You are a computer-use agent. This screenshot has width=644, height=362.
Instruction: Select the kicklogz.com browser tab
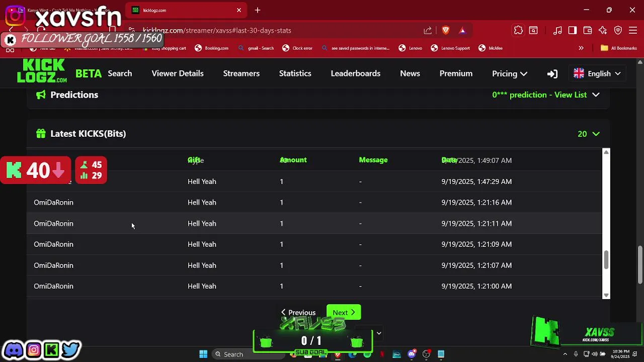pyautogui.click(x=185, y=10)
